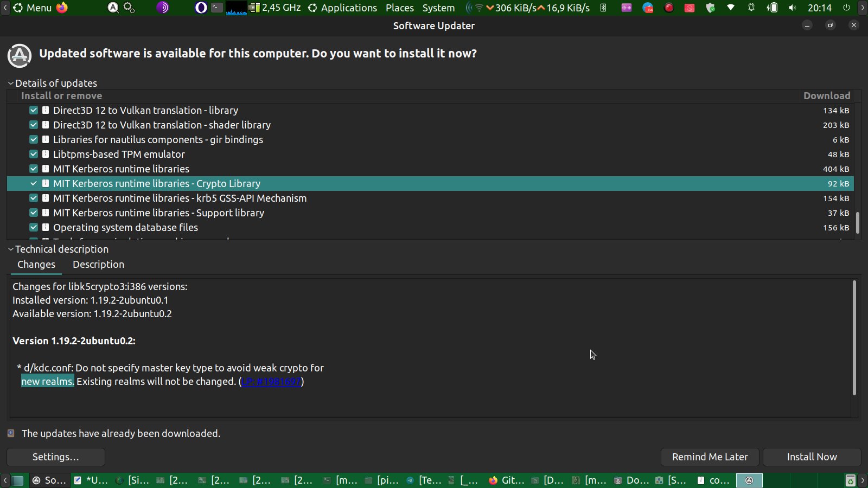Sort by the Download column header
The height and width of the screenshot is (488, 868).
coord(827,96)
